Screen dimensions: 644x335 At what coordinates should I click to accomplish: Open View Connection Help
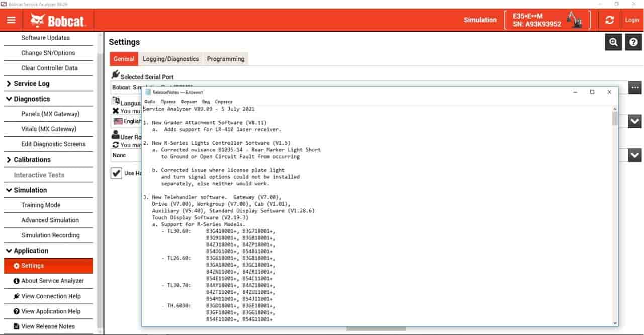tap(49, 296)
